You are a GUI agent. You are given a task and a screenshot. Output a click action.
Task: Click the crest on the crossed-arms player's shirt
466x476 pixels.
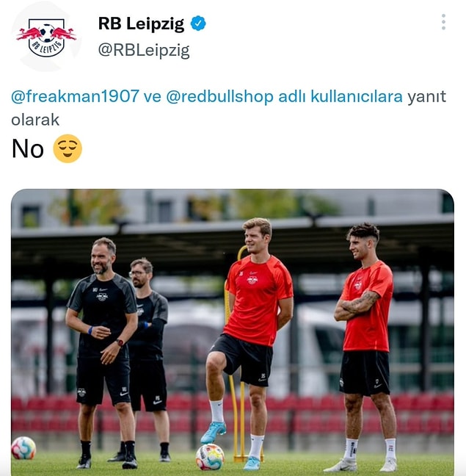tap(358, 285)
